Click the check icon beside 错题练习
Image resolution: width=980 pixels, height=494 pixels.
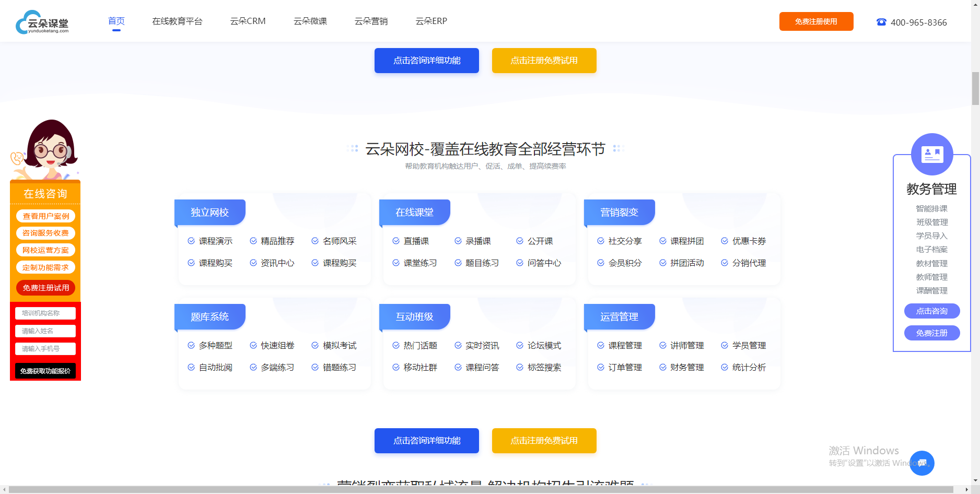[315, 367]
